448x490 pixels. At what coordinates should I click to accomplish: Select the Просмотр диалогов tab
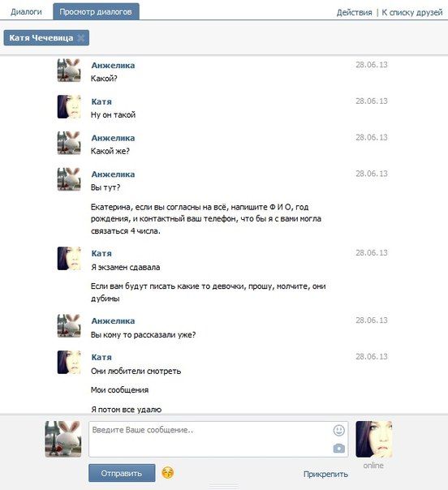[x=96, y=11]
